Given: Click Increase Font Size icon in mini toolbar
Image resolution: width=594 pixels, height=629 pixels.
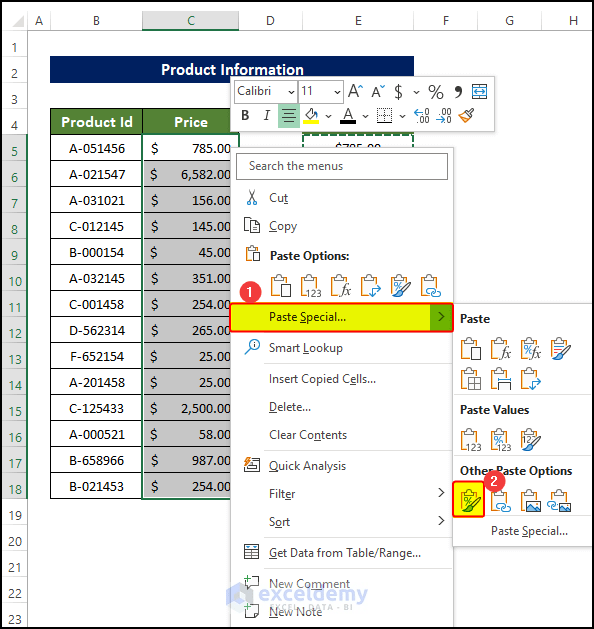Looking at the screenshot, I should tap(355, 91).
